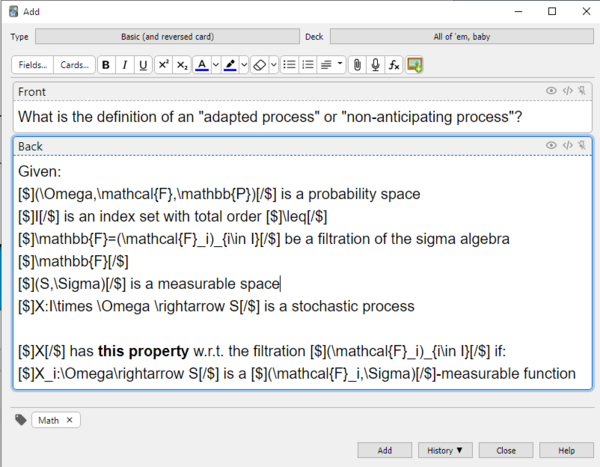
Task: Open the note Type selector
Action: [167, 36]
